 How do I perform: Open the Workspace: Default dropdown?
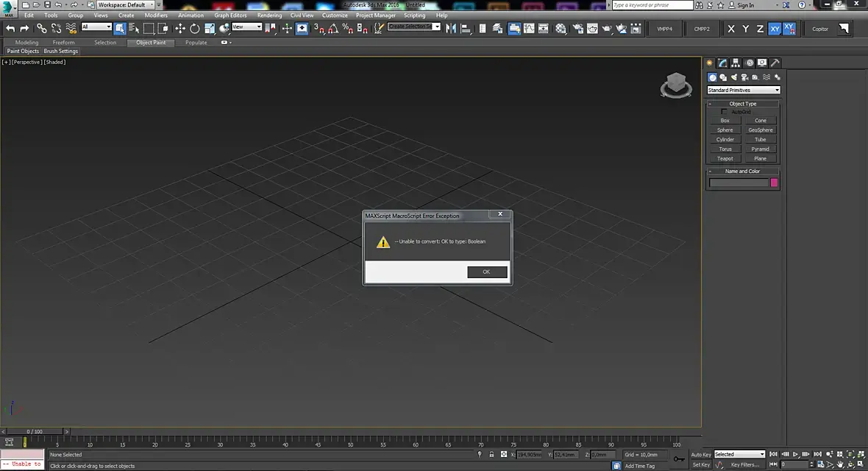125,5
